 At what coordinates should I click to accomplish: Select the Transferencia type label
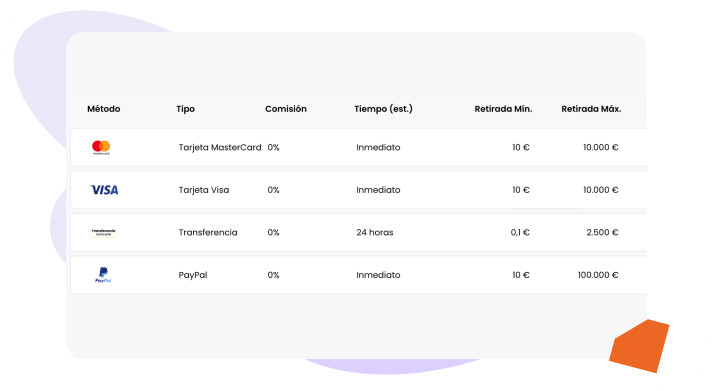click(x=208, y=233)
